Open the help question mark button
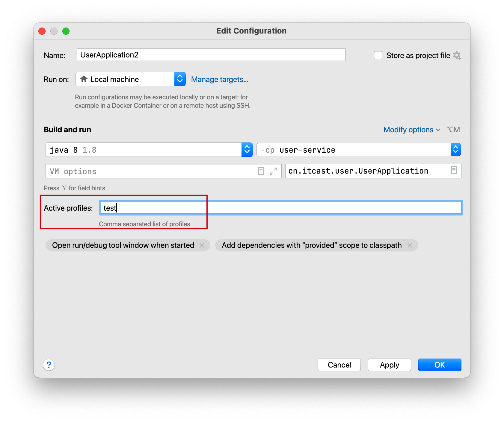 pyautogui.click(x=49, y=365)
